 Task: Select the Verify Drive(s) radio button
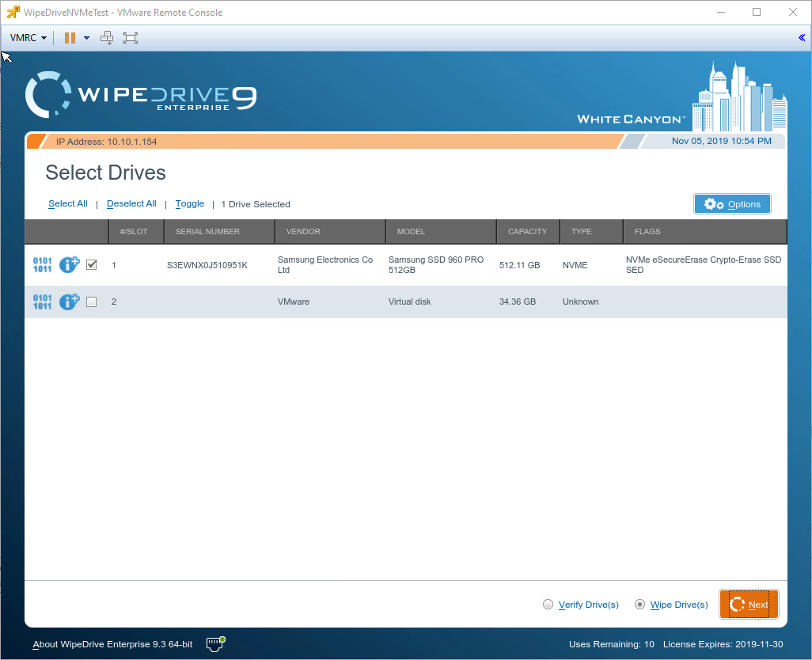548,604
